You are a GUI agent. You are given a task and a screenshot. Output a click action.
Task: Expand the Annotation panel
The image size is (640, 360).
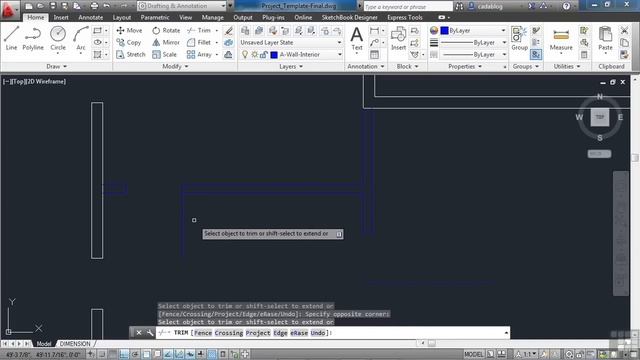(366, 66)
